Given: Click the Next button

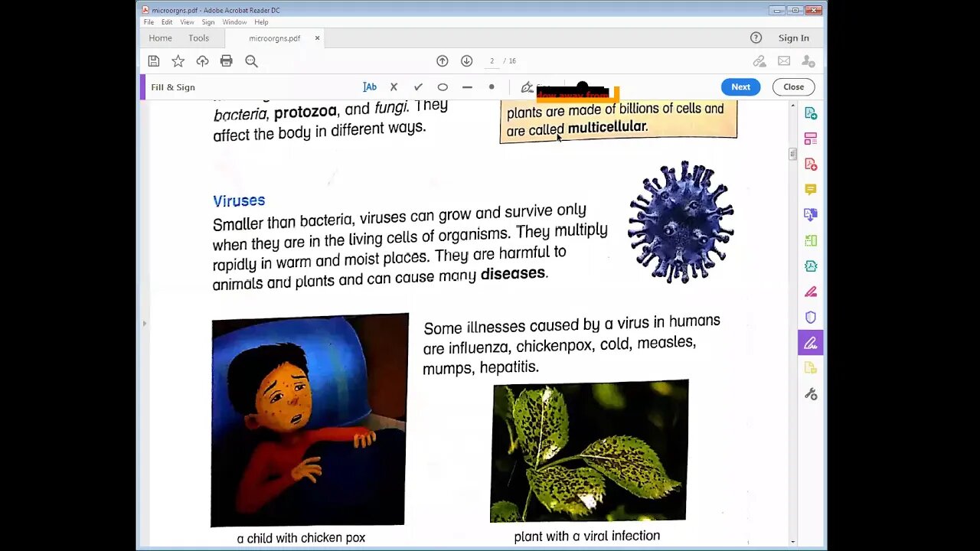Looking at the screenshot, I should pyautogui.click(x=740, y=87).
